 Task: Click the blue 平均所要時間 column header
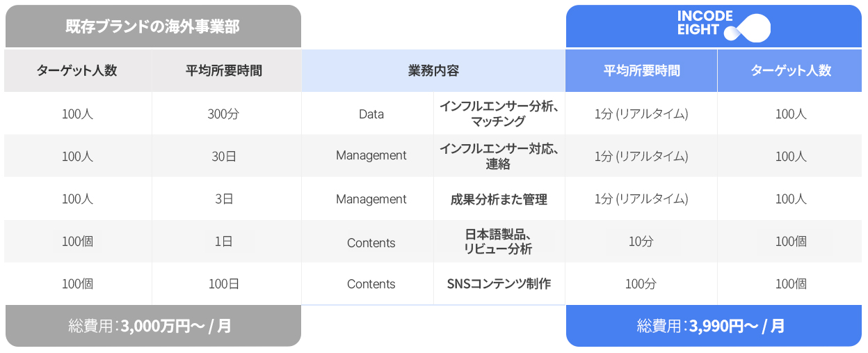click(x=641, y=70)
